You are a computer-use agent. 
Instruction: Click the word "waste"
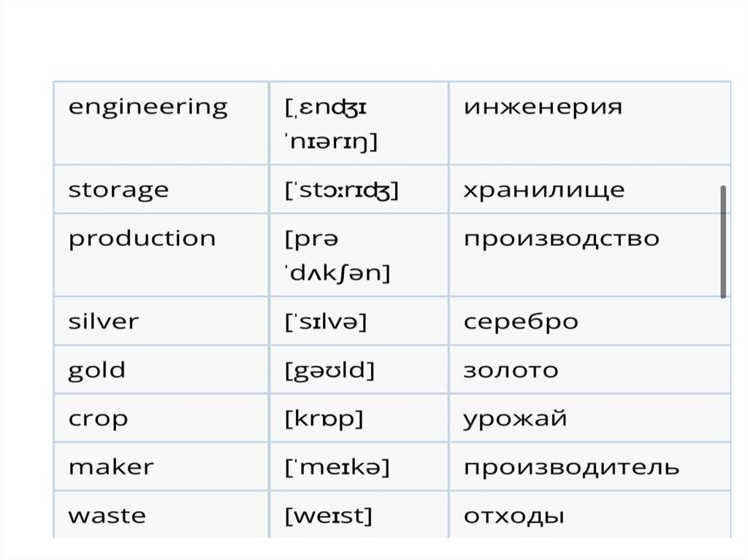coord(107,516)
